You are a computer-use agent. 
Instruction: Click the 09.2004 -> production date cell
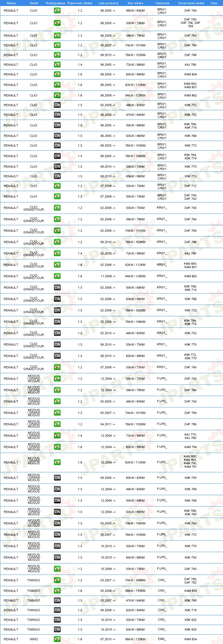tap(108, 478)
